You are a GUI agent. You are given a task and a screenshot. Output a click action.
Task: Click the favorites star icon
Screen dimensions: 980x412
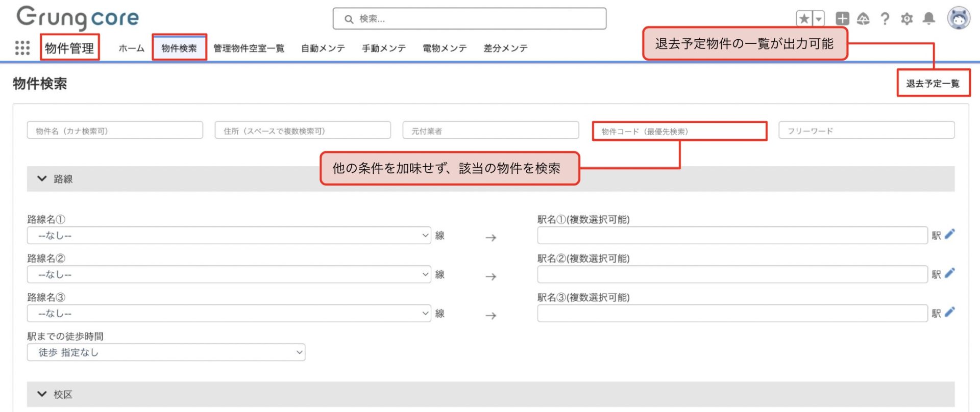[804, 19]
